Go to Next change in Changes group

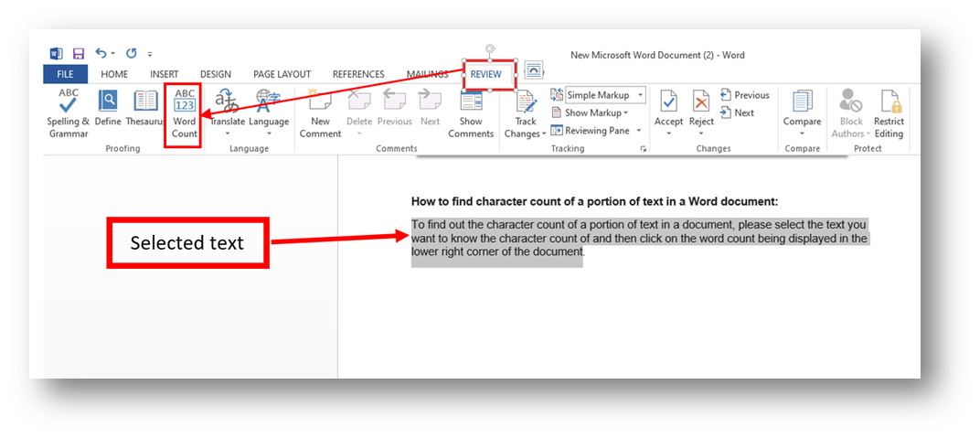(x=737, y=113)
